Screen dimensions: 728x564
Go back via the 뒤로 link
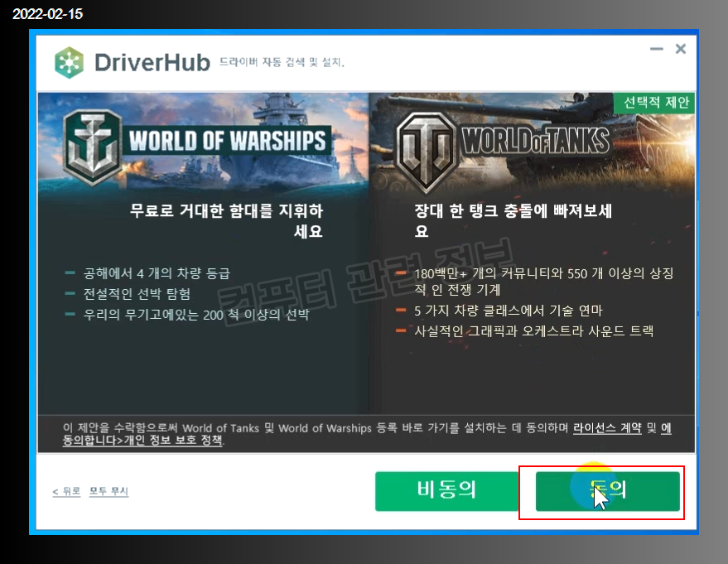coord(66,491)
